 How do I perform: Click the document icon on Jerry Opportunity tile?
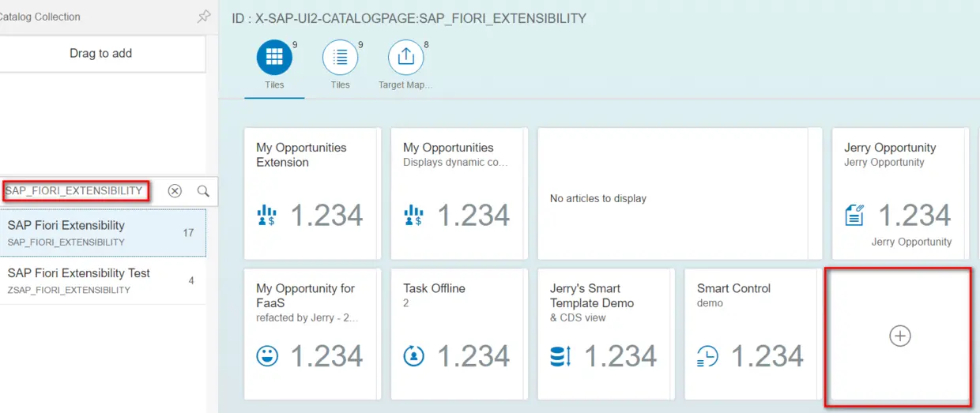[854, 215]
